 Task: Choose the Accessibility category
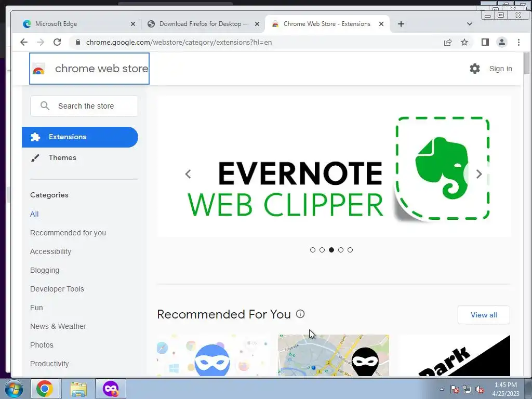(50, 251)
